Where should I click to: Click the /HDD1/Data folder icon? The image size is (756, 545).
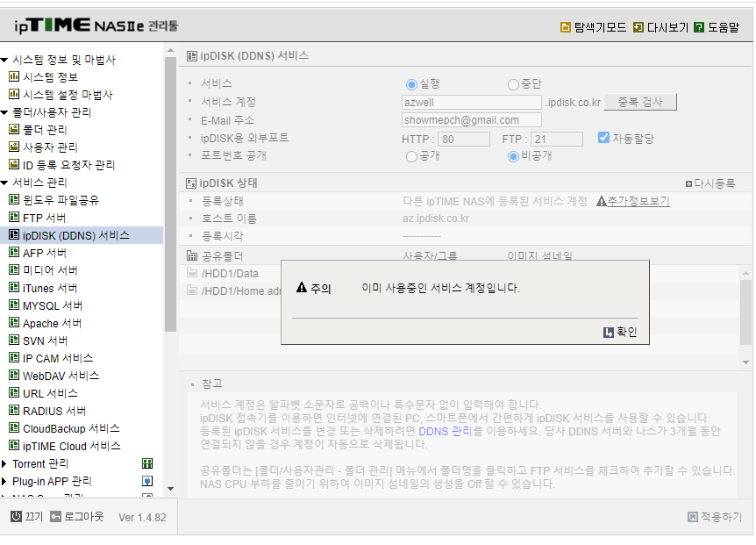[192, 273]
